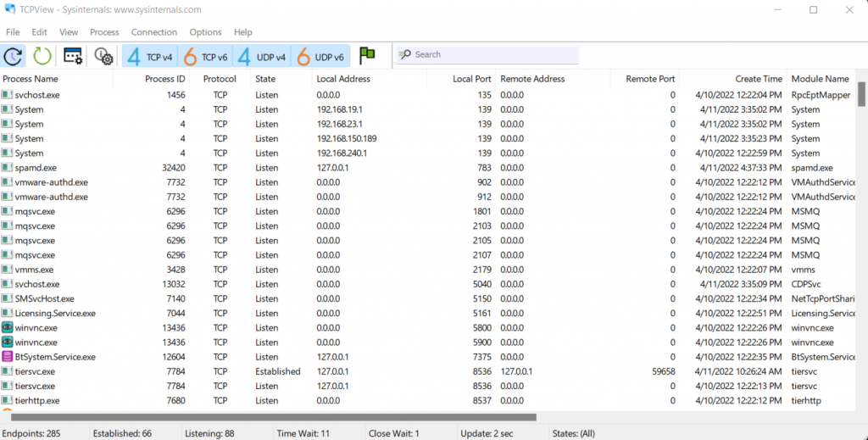Select the SMSvcHost.exe process name
This screenshot has width=868, height=440.
point(44,298)
